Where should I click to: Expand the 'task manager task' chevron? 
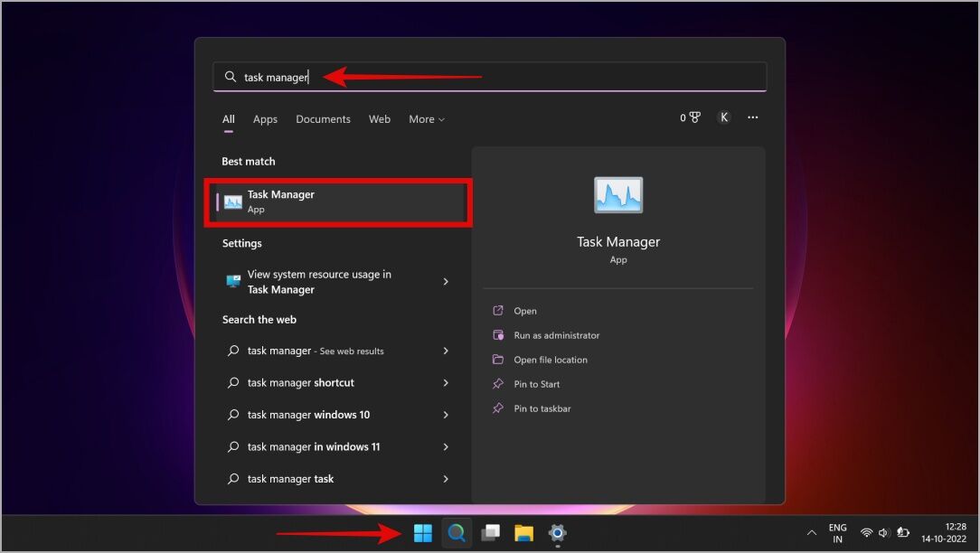(446, 479)
